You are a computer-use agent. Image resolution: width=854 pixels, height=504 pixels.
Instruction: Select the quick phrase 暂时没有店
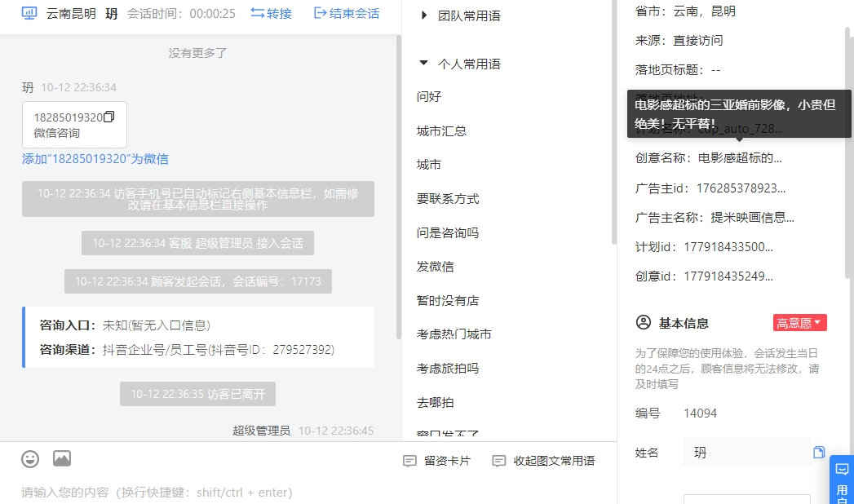[x=448, y=301]
